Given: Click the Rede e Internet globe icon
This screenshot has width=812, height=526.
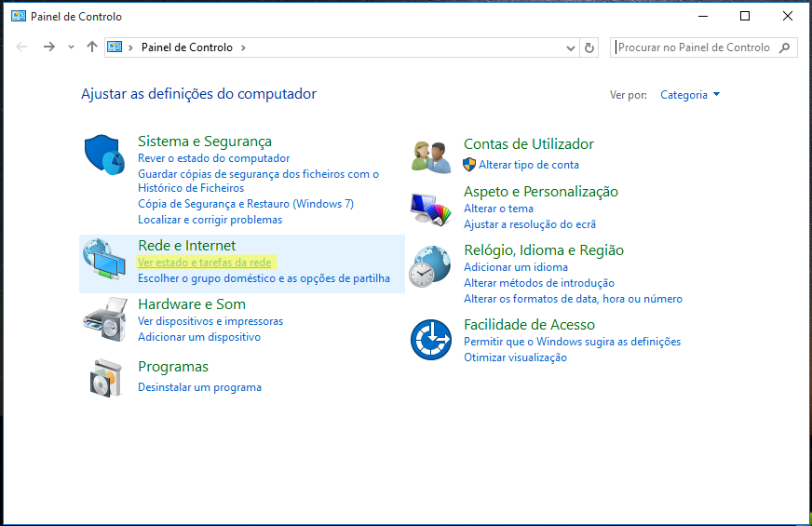Looking at the screenshot, I should coord(104,260).
